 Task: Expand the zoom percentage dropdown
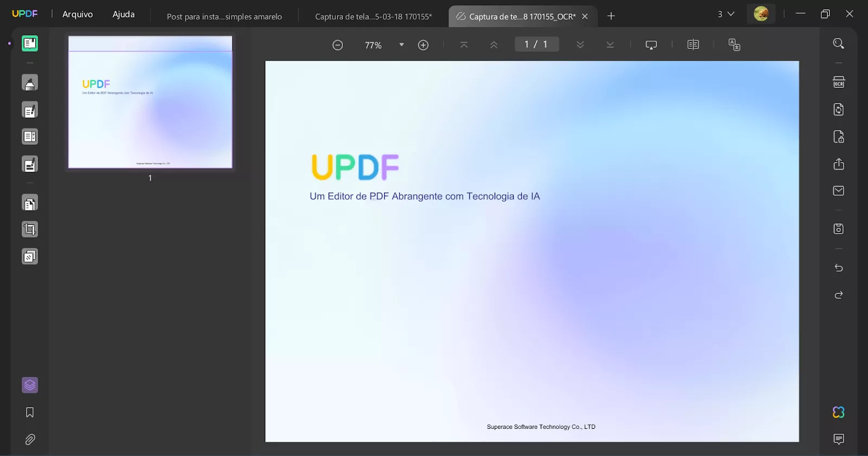tap(401, 45)
